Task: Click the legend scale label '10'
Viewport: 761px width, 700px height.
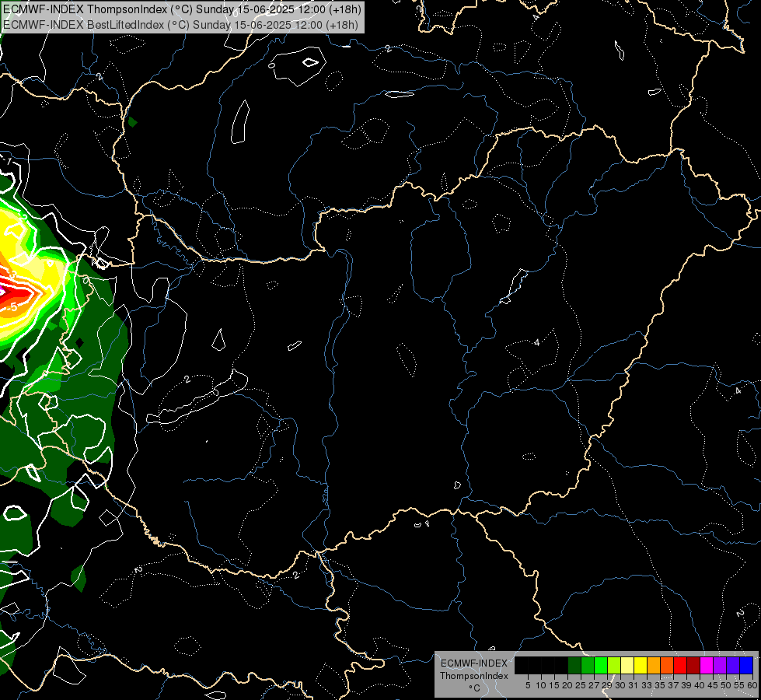Action: 541,685
